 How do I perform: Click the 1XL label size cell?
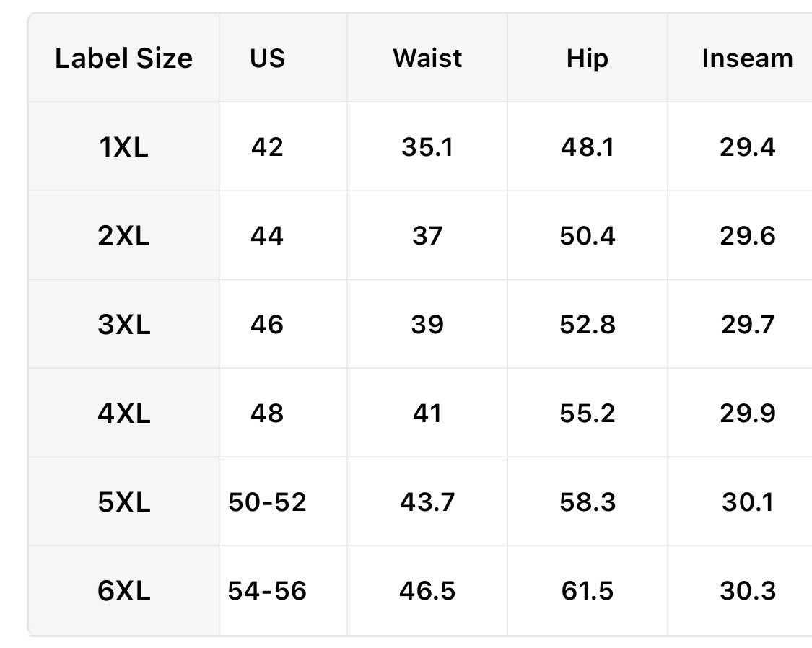(x=123, y=147)
